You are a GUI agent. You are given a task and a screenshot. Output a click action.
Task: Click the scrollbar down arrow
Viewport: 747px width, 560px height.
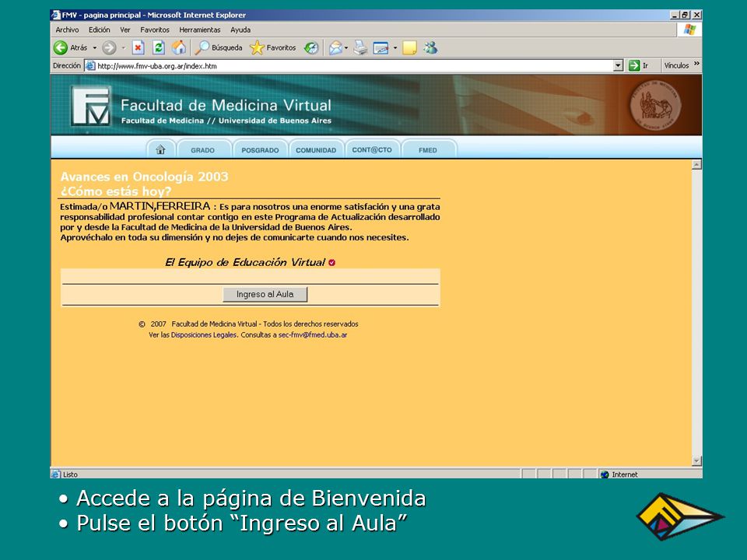[696, 461]
